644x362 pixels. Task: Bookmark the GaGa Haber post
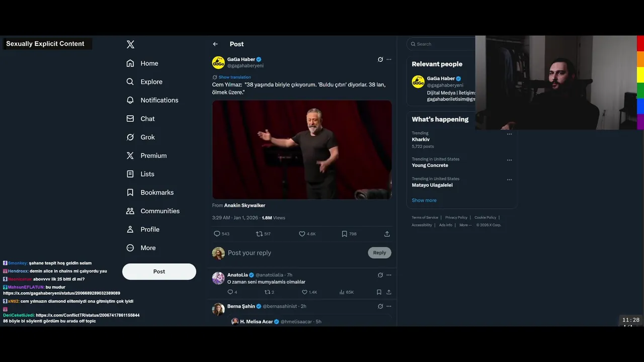344,234
